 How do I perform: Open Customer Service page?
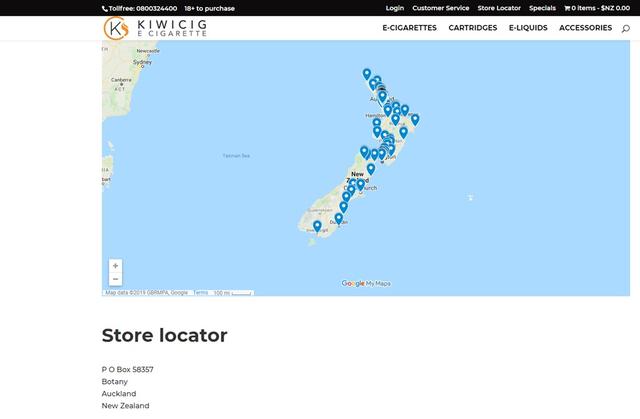click(x=441, y=8)
